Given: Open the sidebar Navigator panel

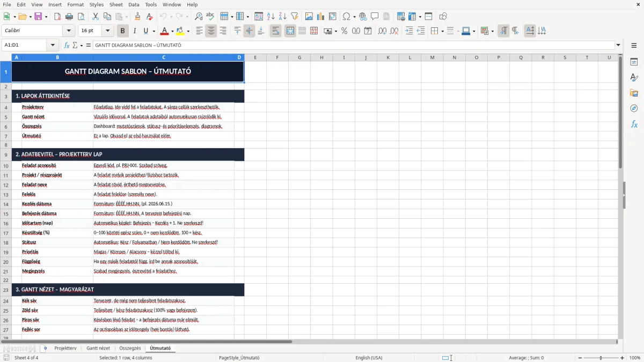Looking at the screenshot, I should click(634, 108).
